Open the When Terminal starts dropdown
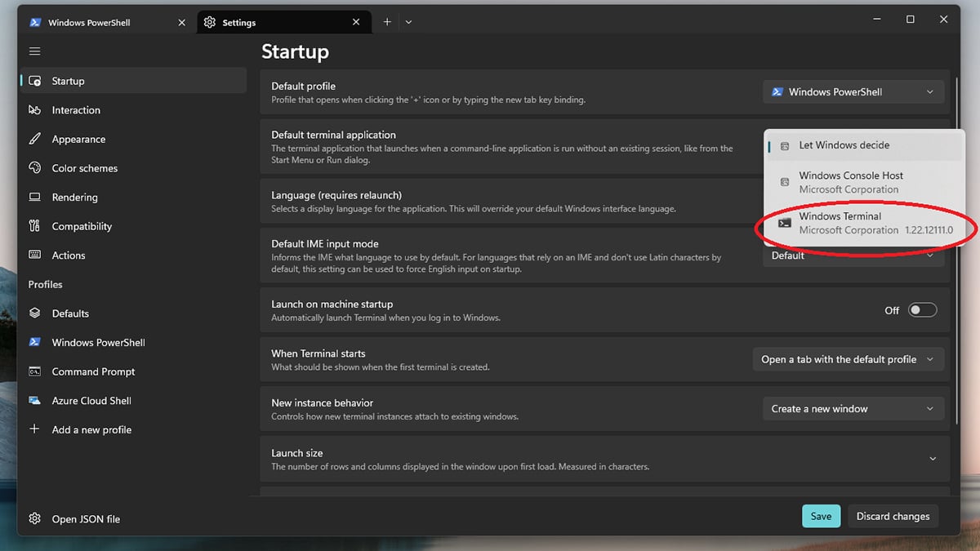 (x=848, y=359)
